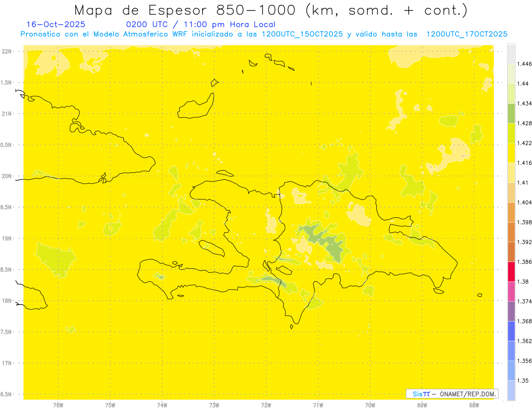Click the '75W' longitude label
Viewport: 532px width, 411px height.
pos(110,405)
